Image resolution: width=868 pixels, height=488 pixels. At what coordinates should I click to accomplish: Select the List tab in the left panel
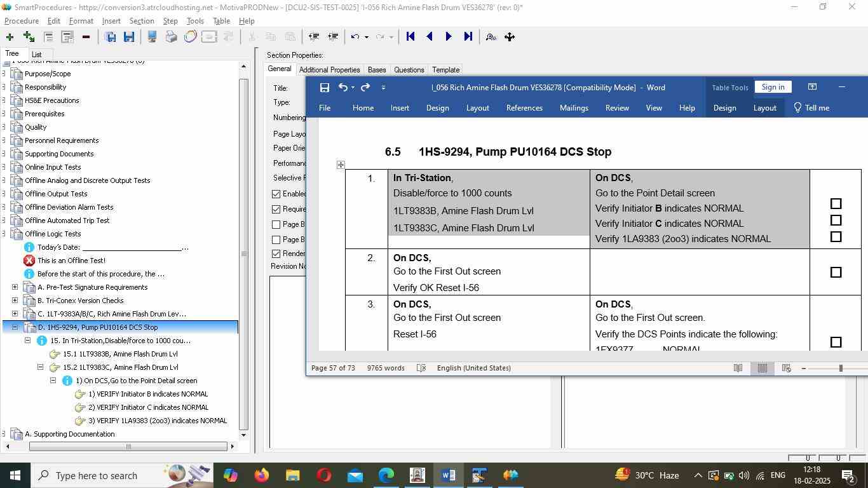[x=36, y=55]
